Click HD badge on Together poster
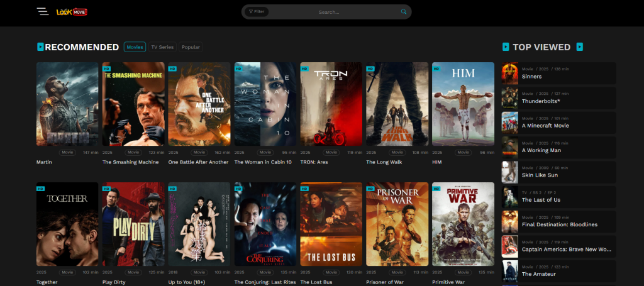Screen dimensions: 644x286 click(40, 189)
